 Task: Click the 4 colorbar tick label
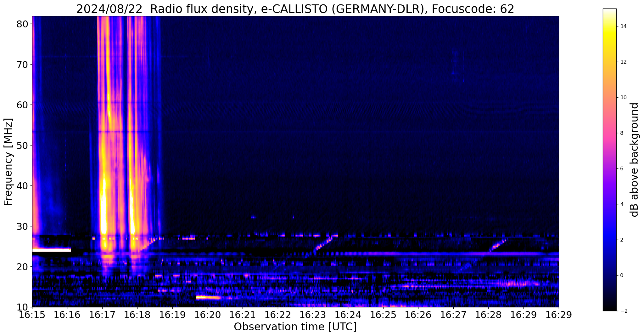tap(621, 204)
